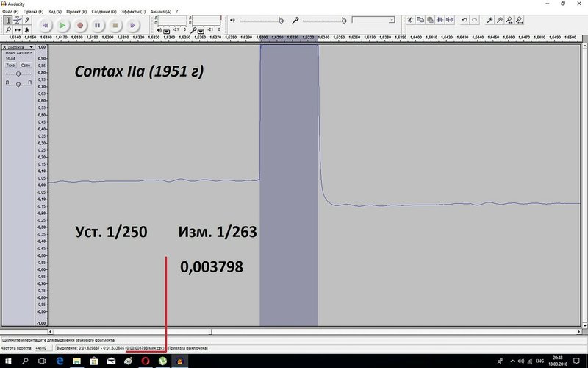
Task: Click the green Play button
Action: point(62,25)
